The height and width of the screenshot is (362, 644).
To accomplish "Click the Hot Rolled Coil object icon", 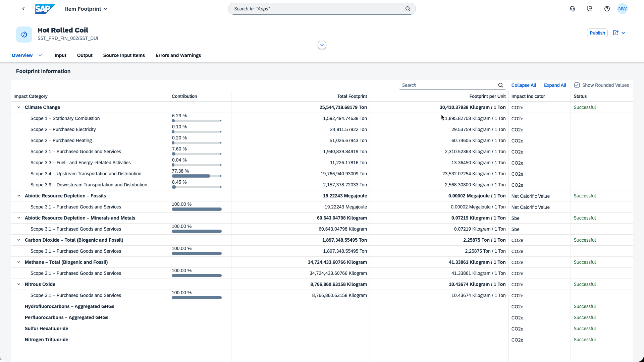I will tap(24, 35).
